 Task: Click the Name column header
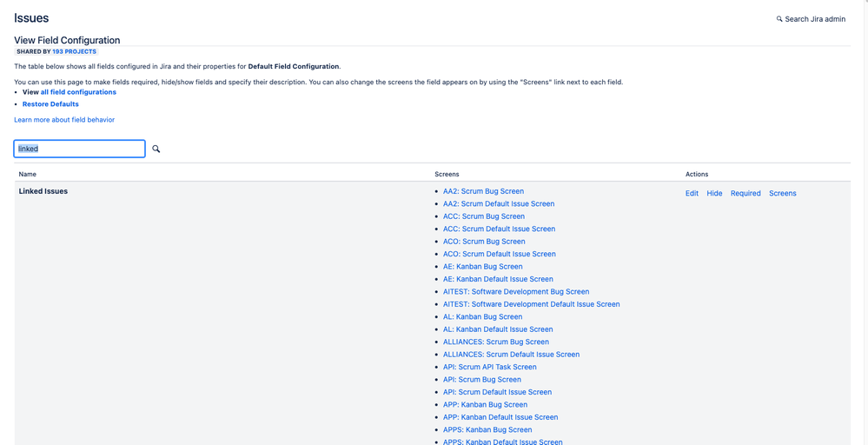28,175
